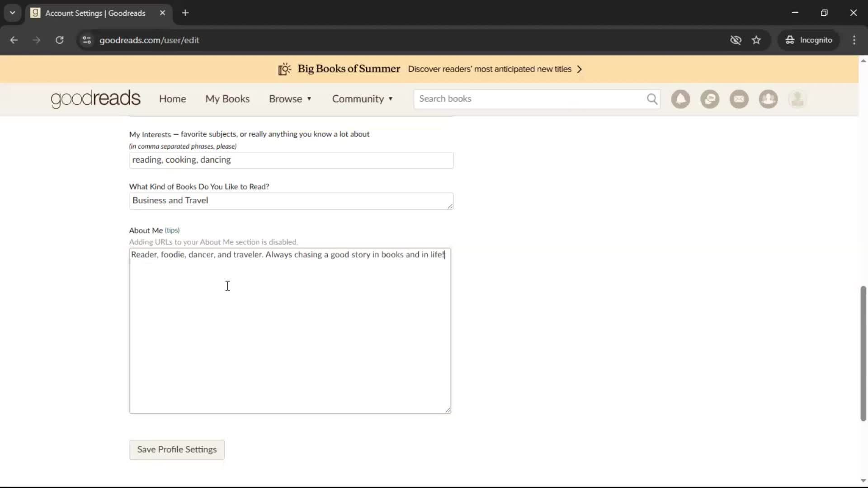Viewport: 868px width, 488px height.
Task: Open the profile avatar menu
Action: (x=797, y=99)
